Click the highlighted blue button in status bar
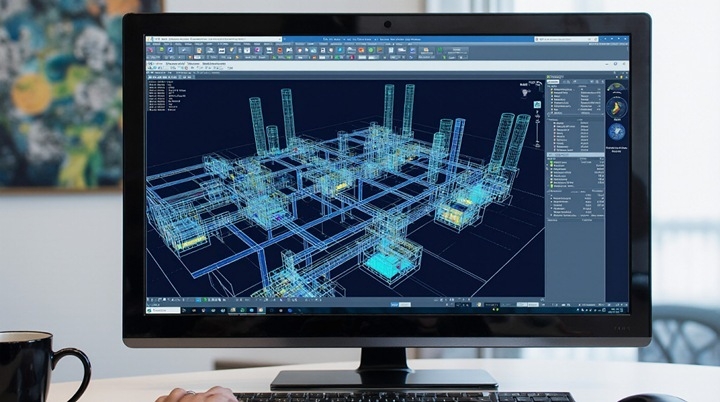 [x=394, y=305]
